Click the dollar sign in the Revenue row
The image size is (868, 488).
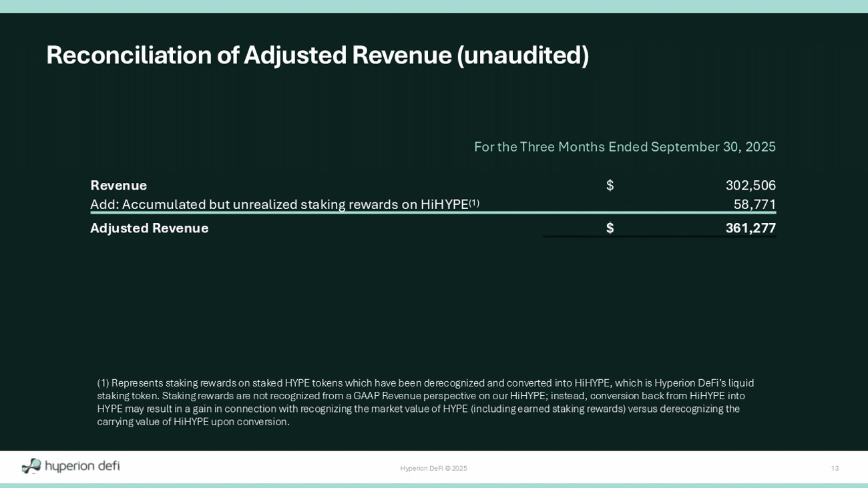tap(610, 186)
